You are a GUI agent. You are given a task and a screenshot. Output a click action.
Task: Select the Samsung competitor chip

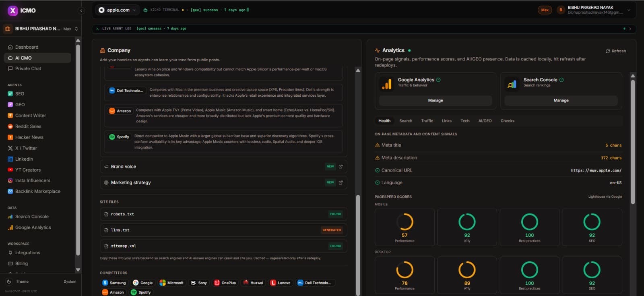tap(114, 283)
